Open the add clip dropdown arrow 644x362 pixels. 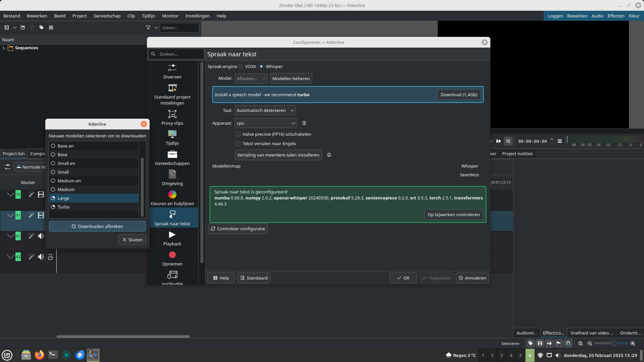[15, 27]
